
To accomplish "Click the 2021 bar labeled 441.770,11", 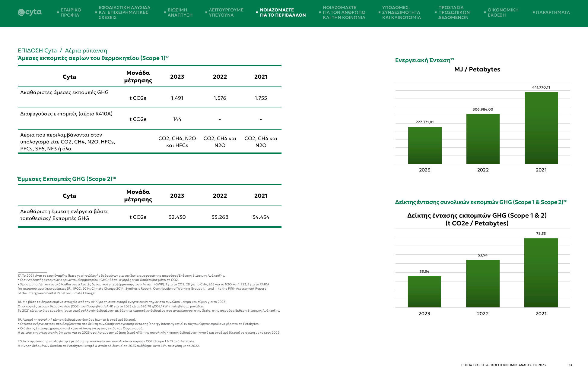I will 541,128.
